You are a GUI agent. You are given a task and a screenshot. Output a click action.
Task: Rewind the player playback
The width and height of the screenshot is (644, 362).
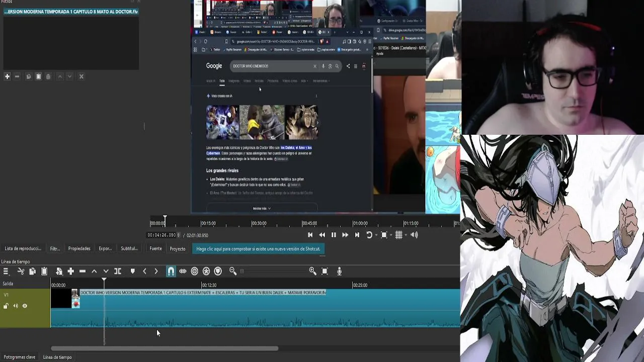(322, 235)
